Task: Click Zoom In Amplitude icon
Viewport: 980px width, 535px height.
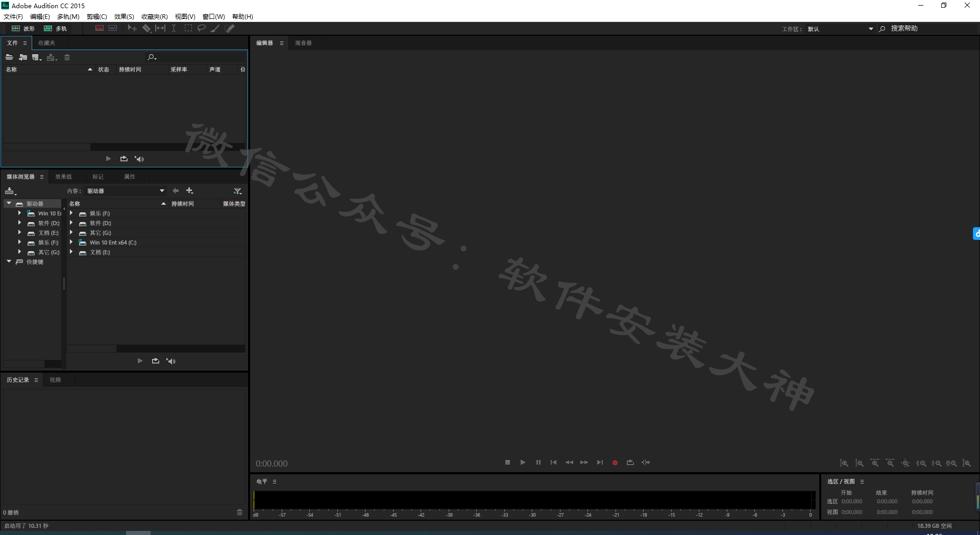Action: pyautogui.click(x=844, y=463)
